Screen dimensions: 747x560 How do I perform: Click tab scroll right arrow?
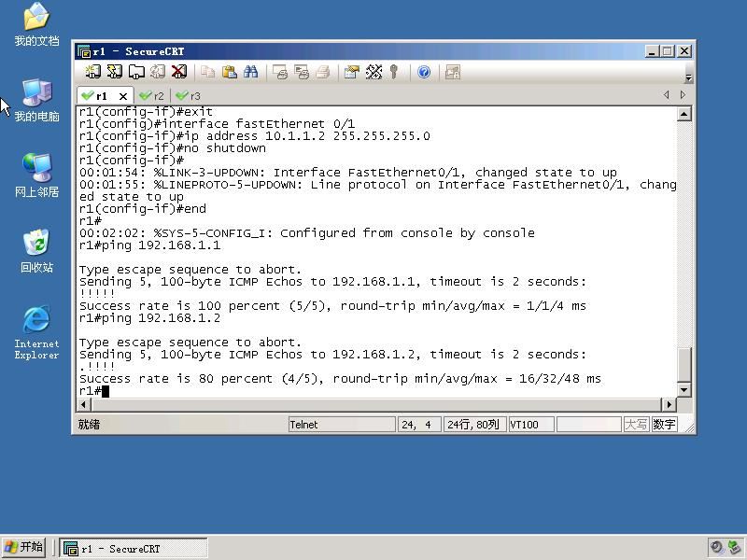pos(683,95)
